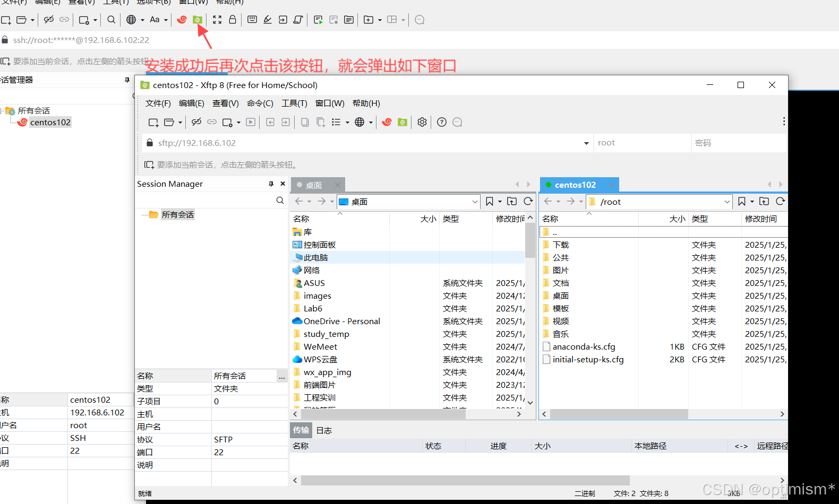Click the help question mark icon in Xftp
Viewport: 839px width, 504px height.
[442, 122]
